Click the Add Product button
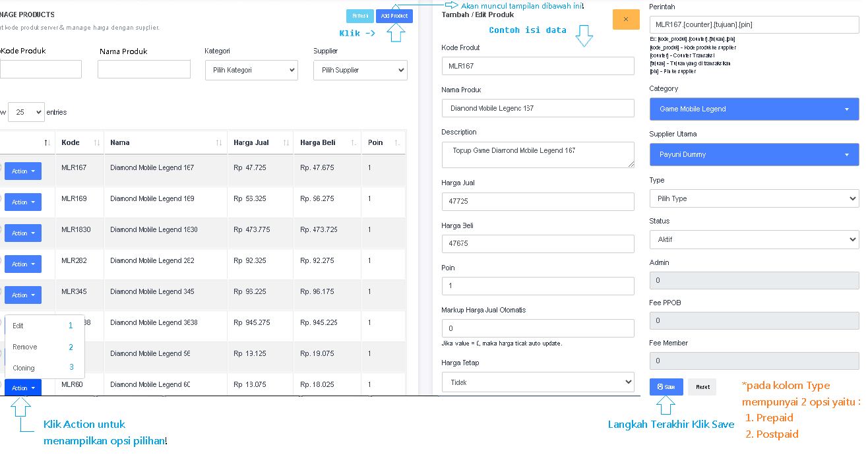This screenshot has width=868, height=472. (x=394, y=16)
